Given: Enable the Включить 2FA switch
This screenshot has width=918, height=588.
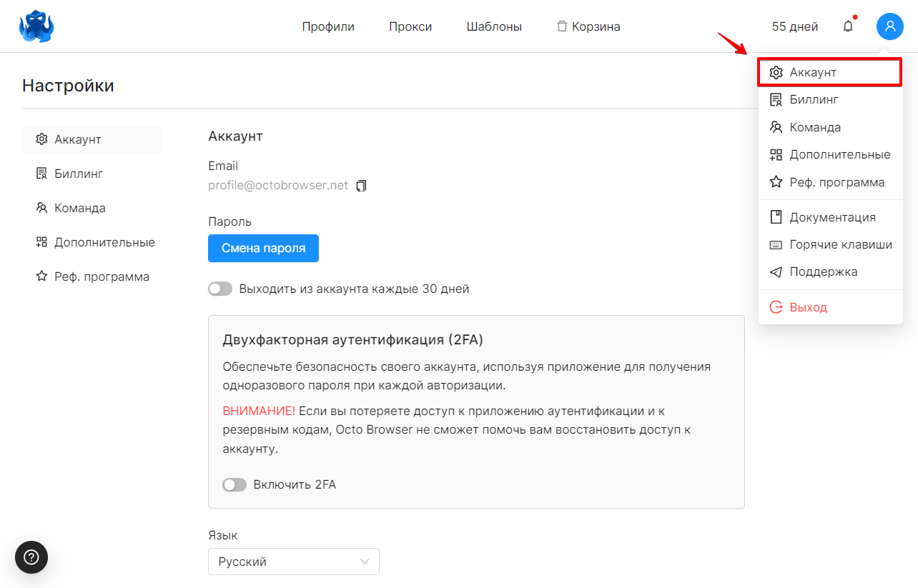Looking at the screenshot, I should coord(235,484).
